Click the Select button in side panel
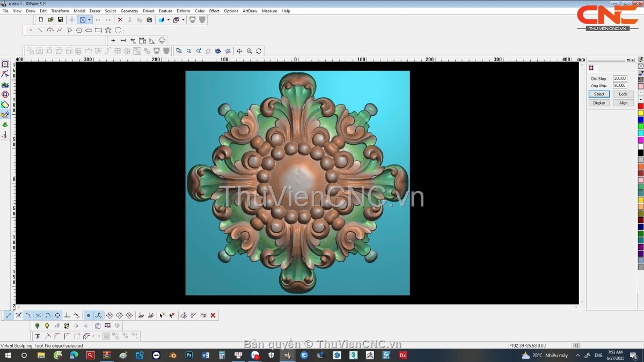Image resolution: width=644 pixels, height=362 pixels. pyautogui.click(x=599, y=94)
